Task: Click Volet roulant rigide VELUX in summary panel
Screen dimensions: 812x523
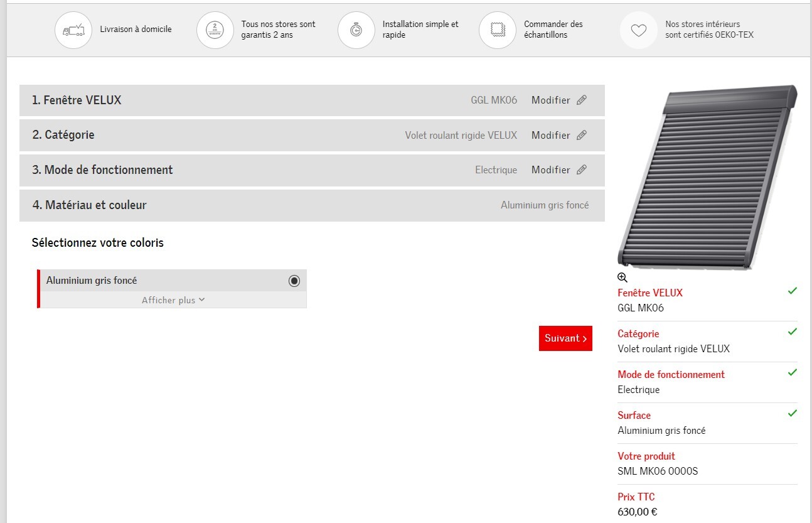Action: point(674,349)
